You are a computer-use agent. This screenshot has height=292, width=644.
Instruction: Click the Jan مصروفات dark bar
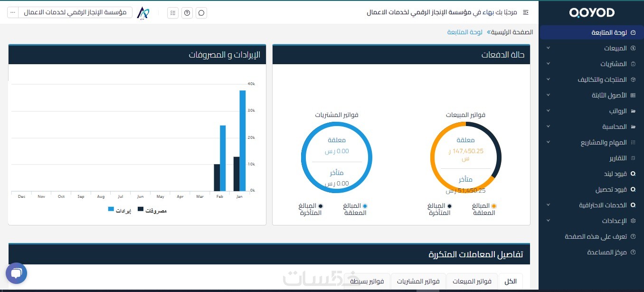(x=236, y=174)
